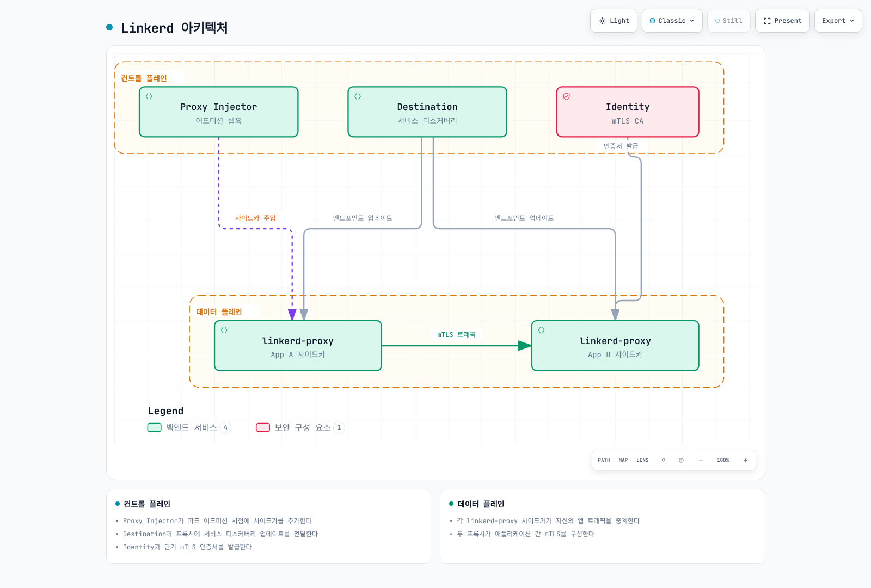The height and width of the screenshot is (588, 871).
Task: Open the Export dropdown menu
Action: (838, 21)
